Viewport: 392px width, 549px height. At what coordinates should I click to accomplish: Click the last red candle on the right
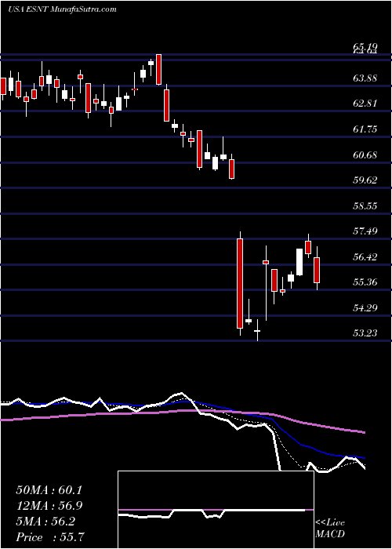[x=317, y=270]
